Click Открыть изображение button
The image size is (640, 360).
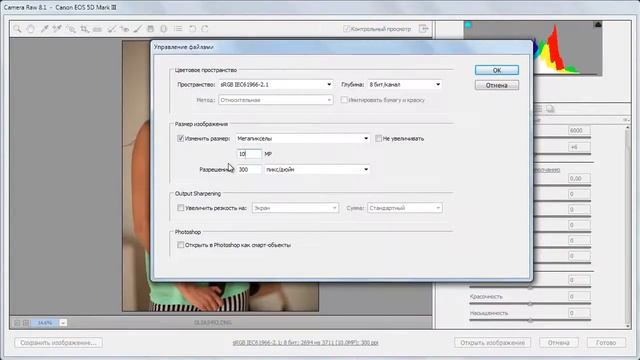[x=493, y=343]
